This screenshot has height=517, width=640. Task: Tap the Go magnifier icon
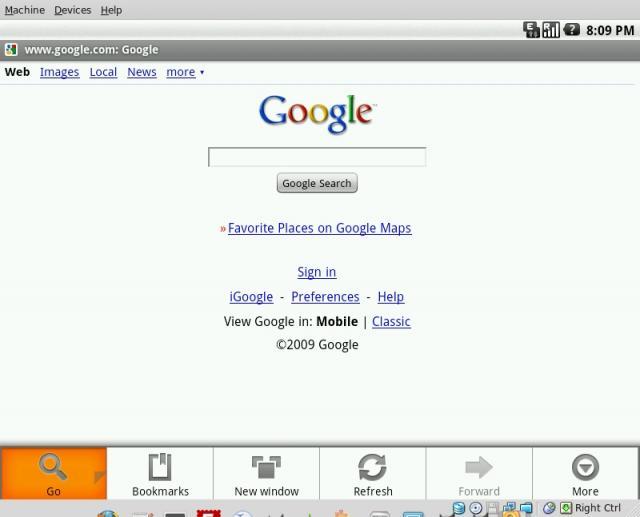pos(53,467)
